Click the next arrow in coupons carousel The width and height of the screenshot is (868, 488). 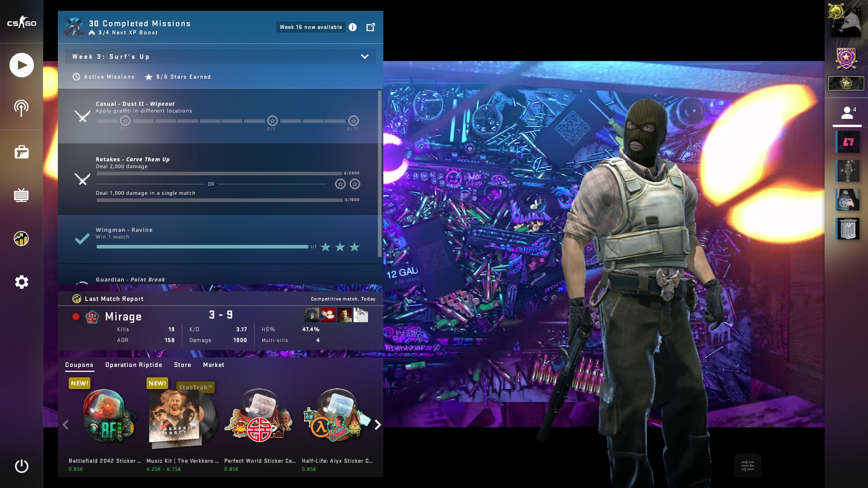377,425
